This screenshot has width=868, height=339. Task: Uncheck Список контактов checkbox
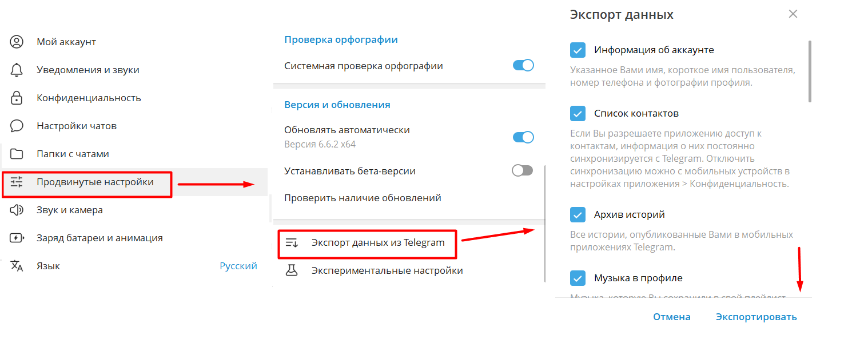point(578,113)
